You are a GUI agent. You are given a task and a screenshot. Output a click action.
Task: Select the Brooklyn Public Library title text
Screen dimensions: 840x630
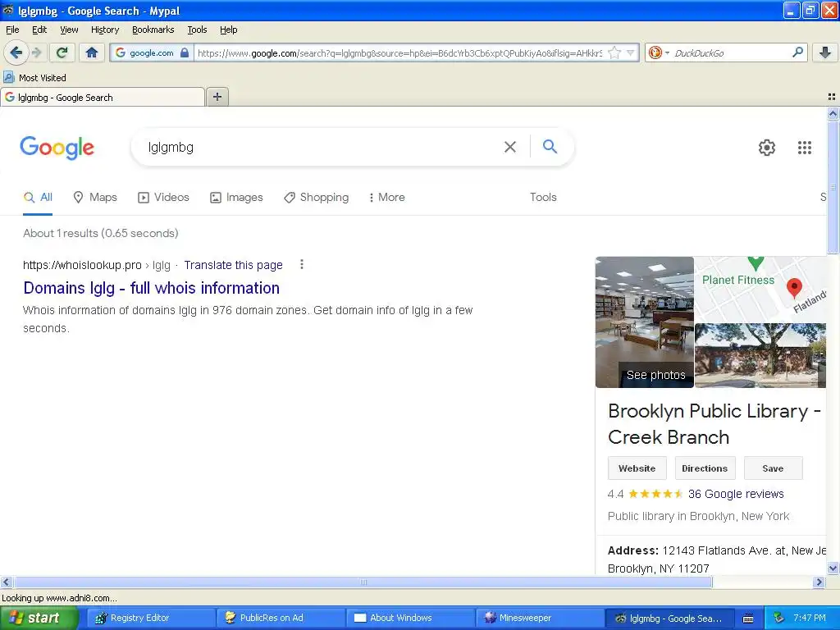(714, 424)
